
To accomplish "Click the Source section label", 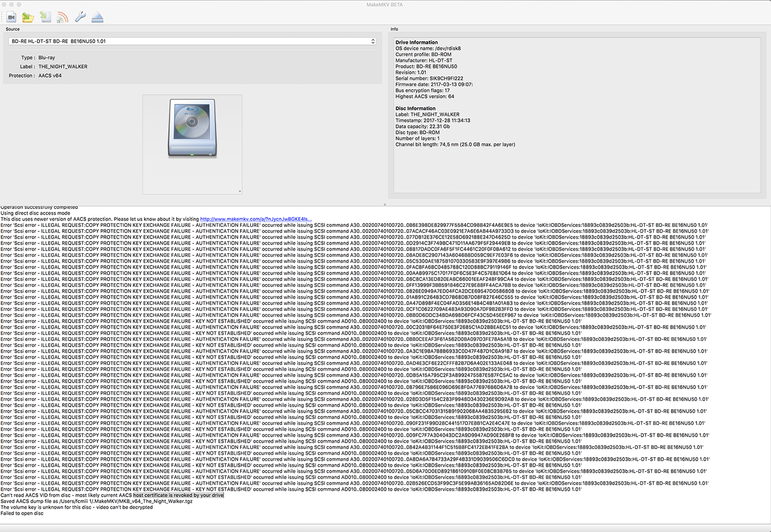I will coord(13,29).
